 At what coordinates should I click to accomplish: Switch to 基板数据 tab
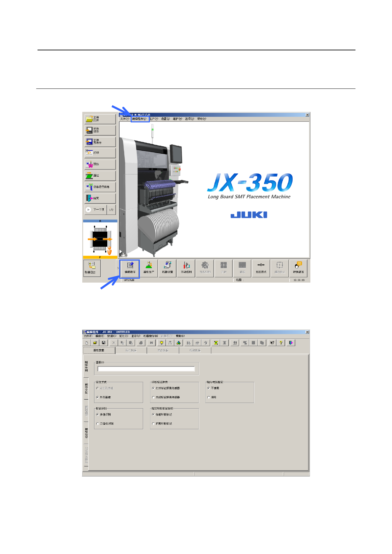tap(99, 350)
